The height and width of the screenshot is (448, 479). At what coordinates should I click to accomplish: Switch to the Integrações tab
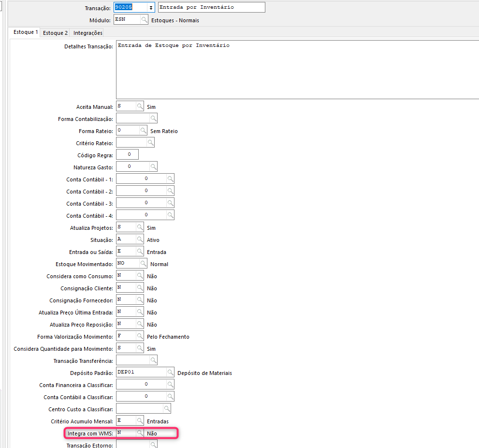(87, 33)
